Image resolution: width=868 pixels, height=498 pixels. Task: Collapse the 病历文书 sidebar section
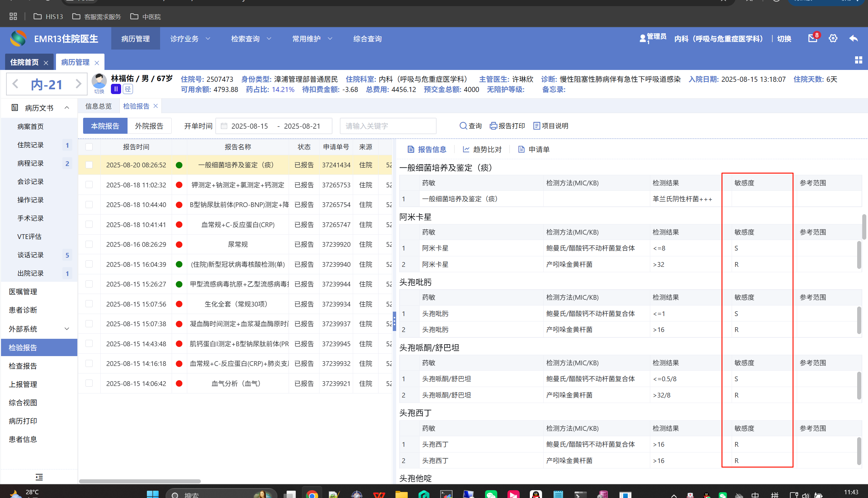[67, 108]
